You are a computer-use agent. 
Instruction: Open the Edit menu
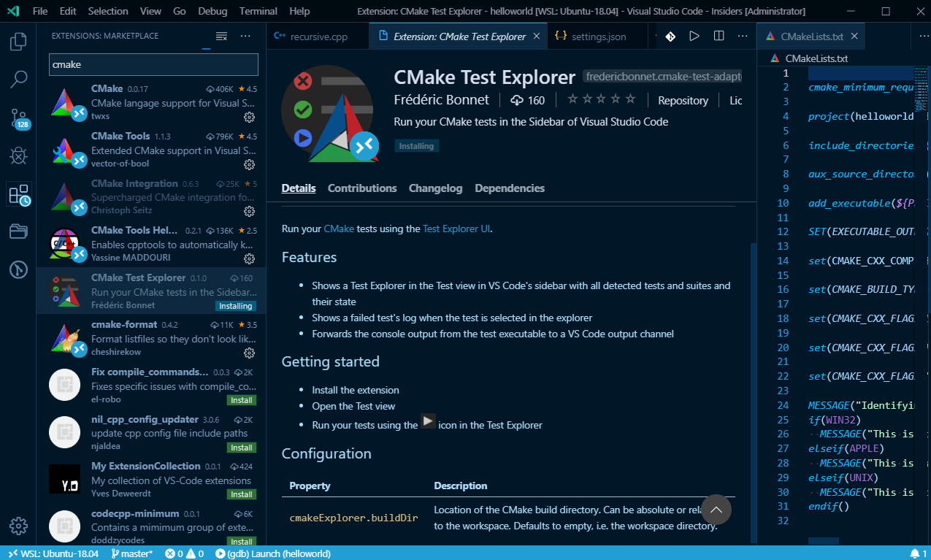point(68,11)
